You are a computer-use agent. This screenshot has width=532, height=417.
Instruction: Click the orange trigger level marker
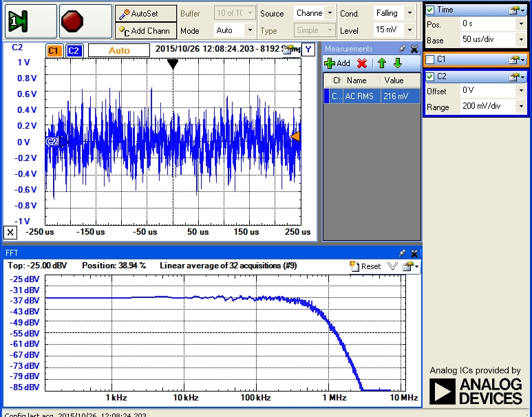pyautogui.click(x=295, y=137)
